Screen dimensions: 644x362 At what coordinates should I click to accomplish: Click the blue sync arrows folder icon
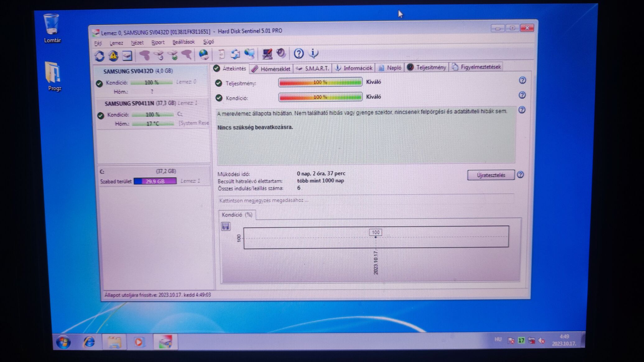click(x=235, y=54)
